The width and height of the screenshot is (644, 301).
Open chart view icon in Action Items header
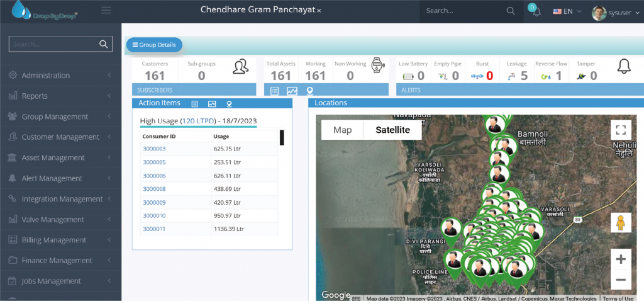pos(212,104)
